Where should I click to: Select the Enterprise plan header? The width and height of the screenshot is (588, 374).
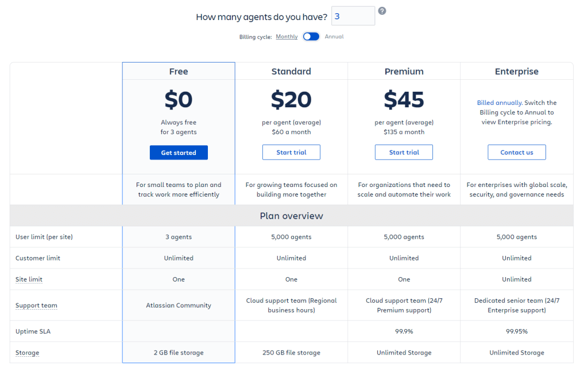click(x=516, y=71)
